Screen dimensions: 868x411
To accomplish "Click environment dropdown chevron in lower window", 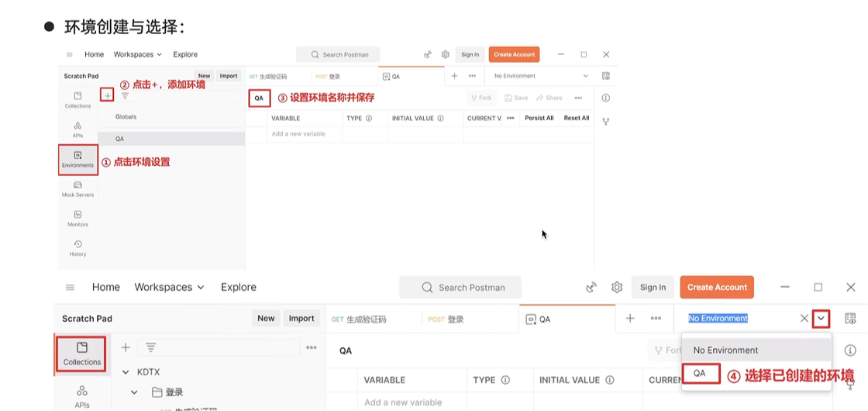I will pos(821,319).
